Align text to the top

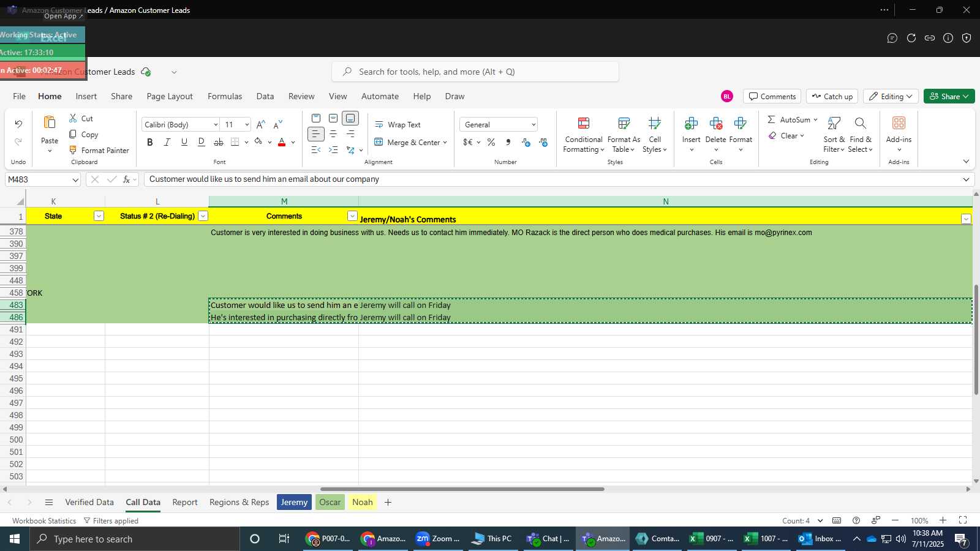(x=316, y=118)
